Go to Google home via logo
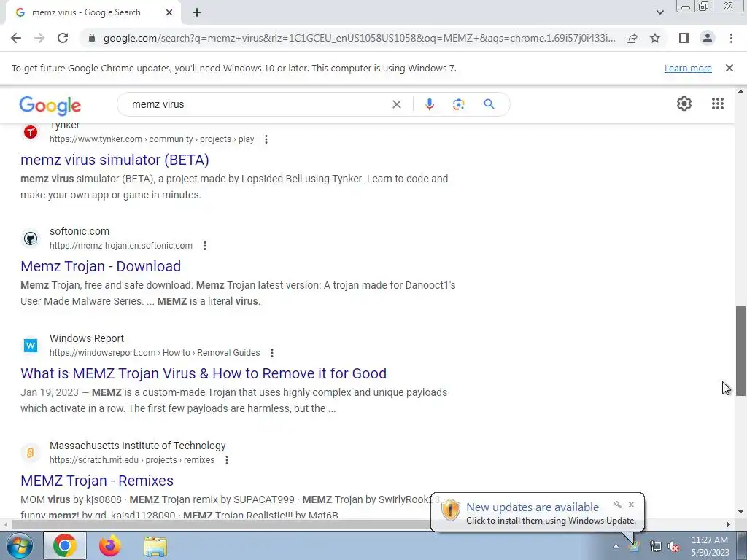 50,105
